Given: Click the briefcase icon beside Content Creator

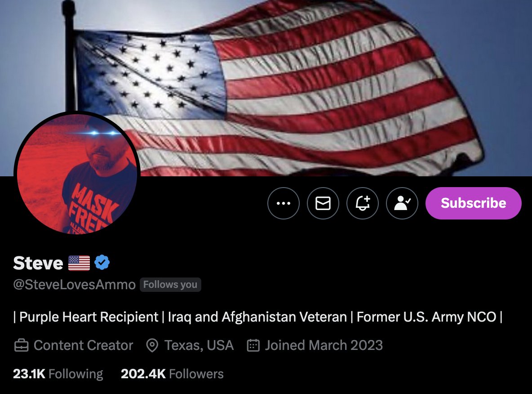Looking at the screenshot, I should coord(22,345).
